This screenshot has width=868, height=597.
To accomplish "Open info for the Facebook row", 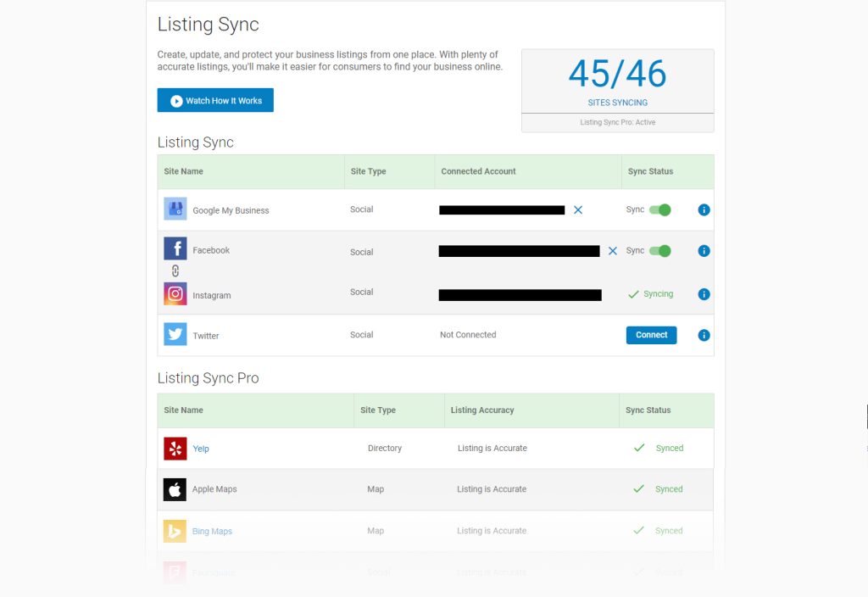I will (x=704, y=251).
